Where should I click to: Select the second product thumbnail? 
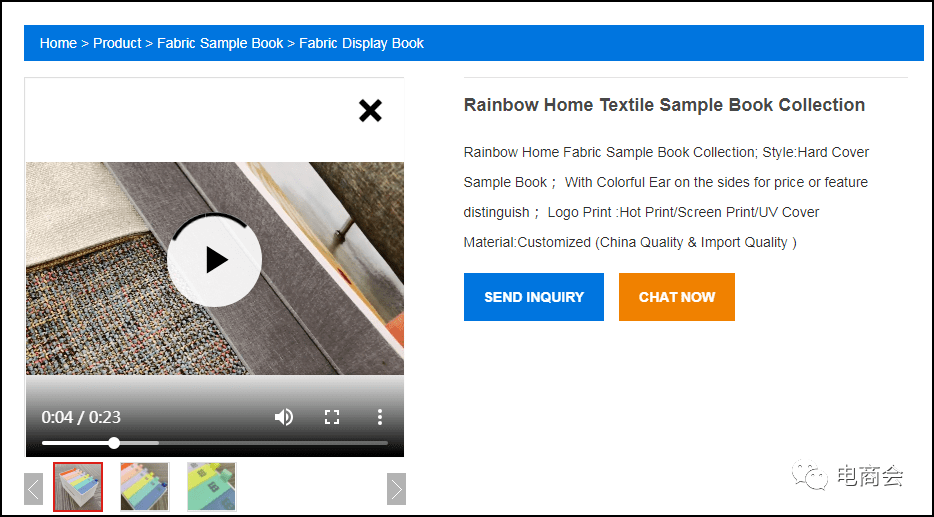pyautogui.click(x=145, y=487)
